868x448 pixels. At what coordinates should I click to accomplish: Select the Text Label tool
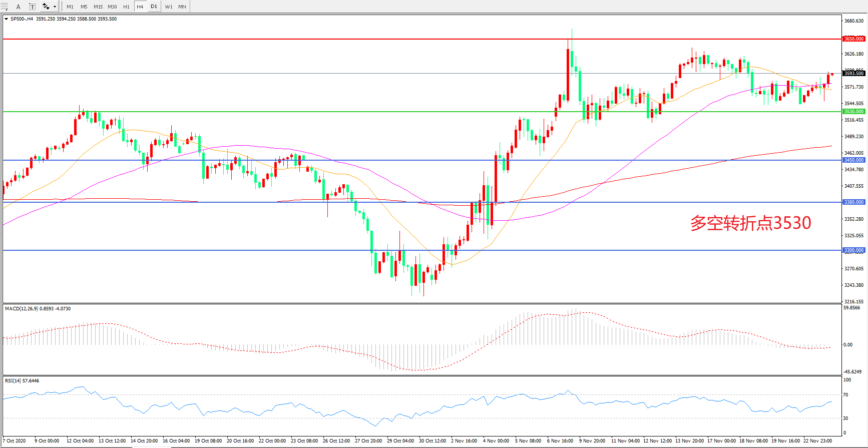pyautogui.click(x=32, y=7)
